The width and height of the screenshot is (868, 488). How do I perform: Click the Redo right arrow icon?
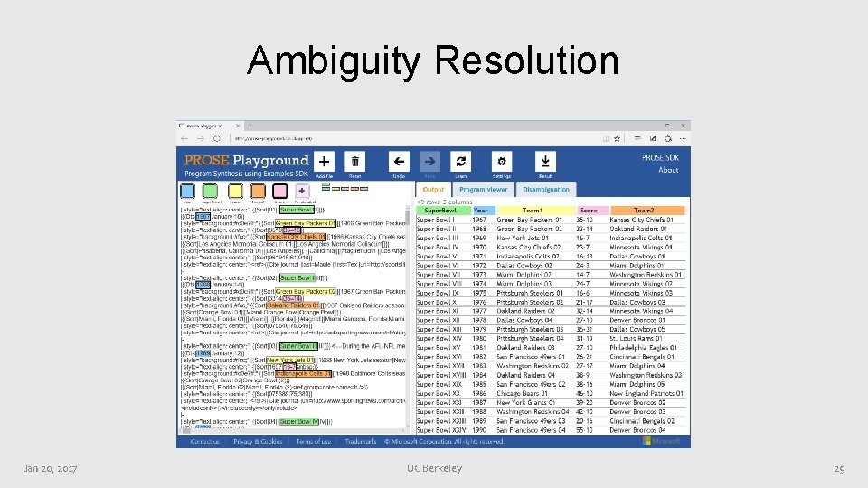(x=429, y=162)
